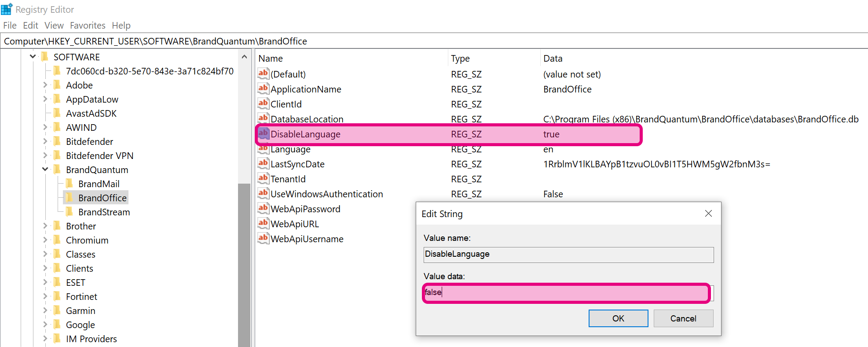
Task: Click the WebApiUsername string value icon
Action: (263, 238)
